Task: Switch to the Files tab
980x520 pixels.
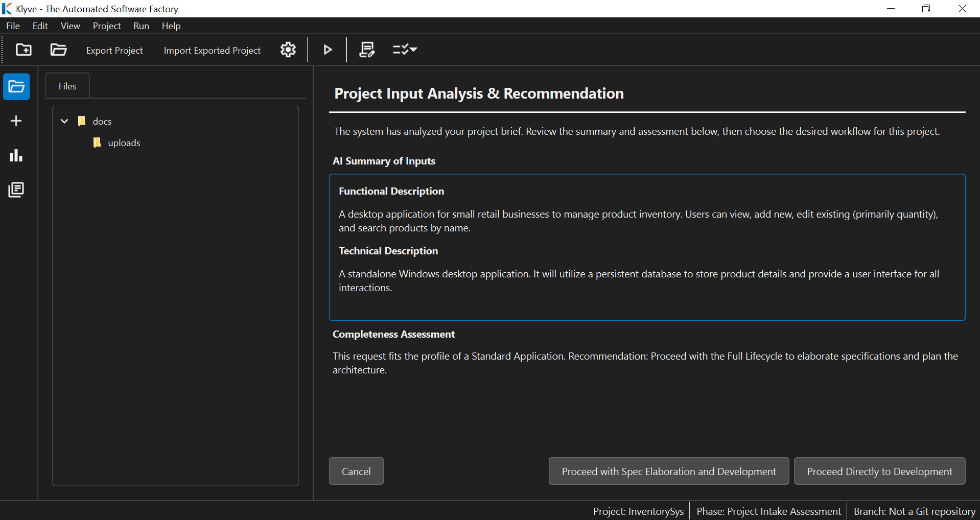Action: pyautogui.click(x=67, y=86)
